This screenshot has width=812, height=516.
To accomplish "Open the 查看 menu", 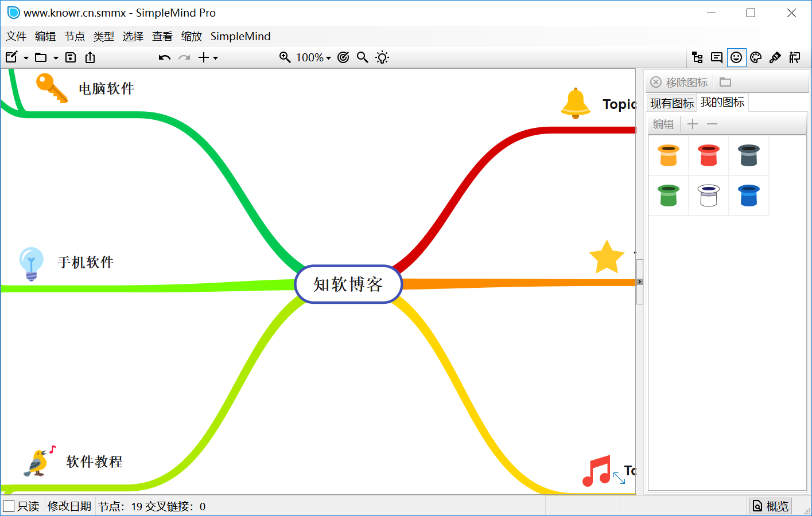I will [x=162, y=36].
